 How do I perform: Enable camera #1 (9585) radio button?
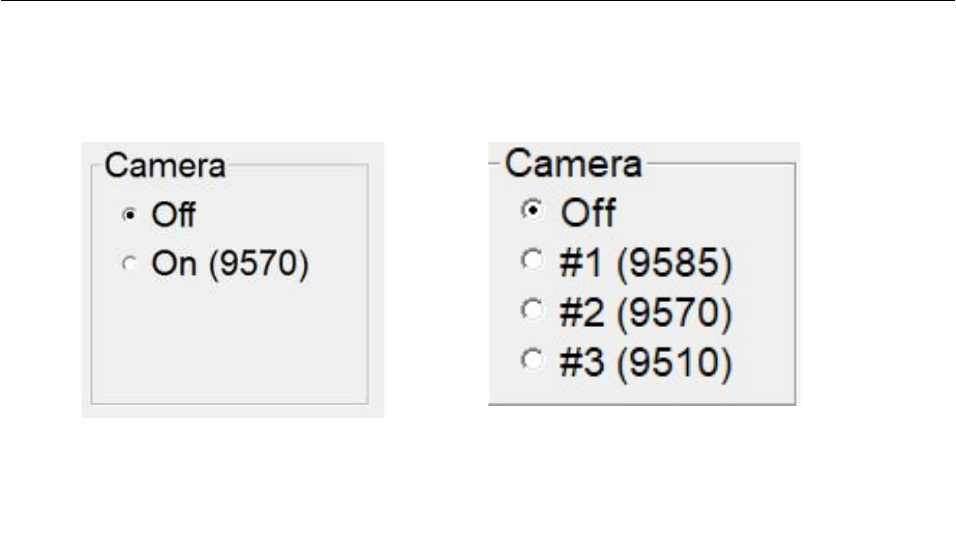click(535, 260)
